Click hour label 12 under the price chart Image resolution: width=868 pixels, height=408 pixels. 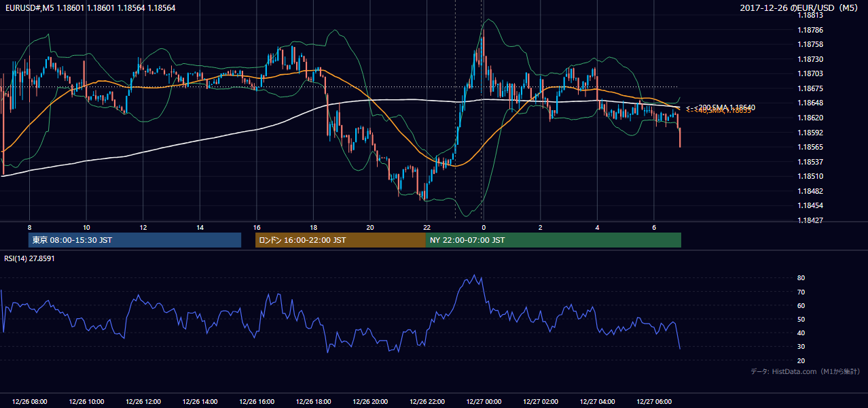[x=143, y=227]
